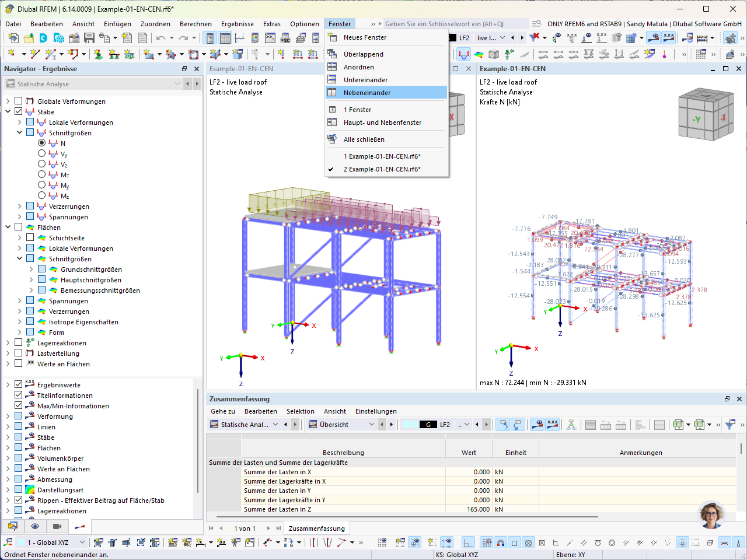Open the Berechnen menu
The height and width of the screenshot is (560, 747).
point(196,24)
